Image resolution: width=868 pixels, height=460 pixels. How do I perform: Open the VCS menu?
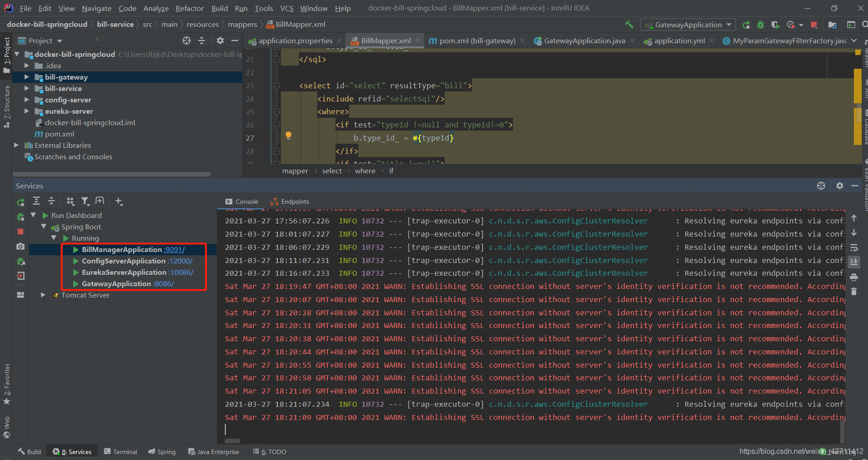286,8
